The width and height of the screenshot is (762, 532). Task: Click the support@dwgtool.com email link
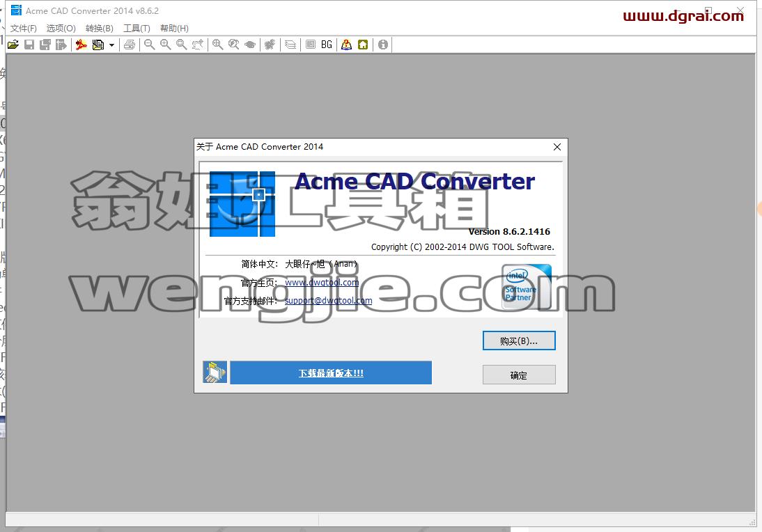329,301
